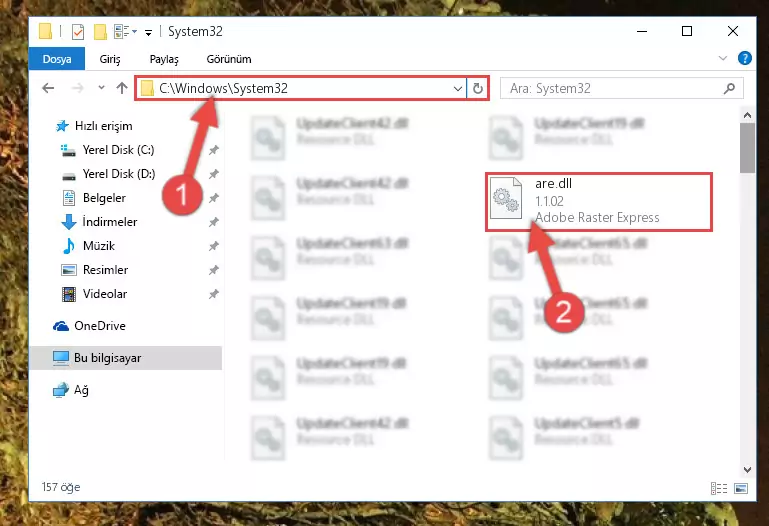Click the search magnifier icon
Image resolution: width=769 pixels, height=526 pixels.
coord(729,88)
